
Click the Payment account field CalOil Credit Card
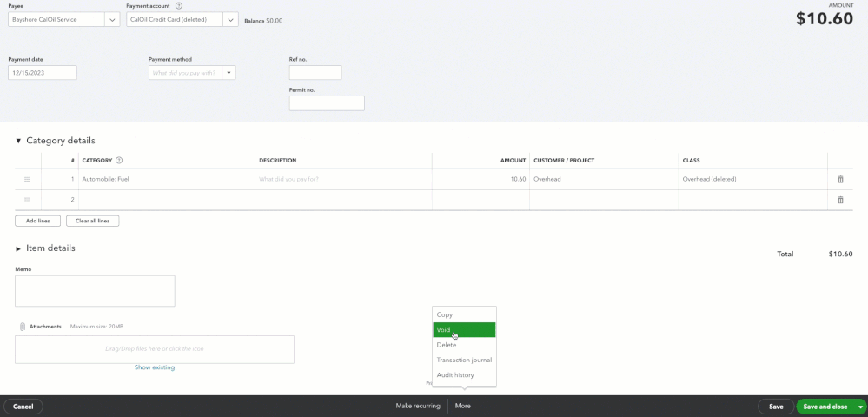(x=175, y=20)
